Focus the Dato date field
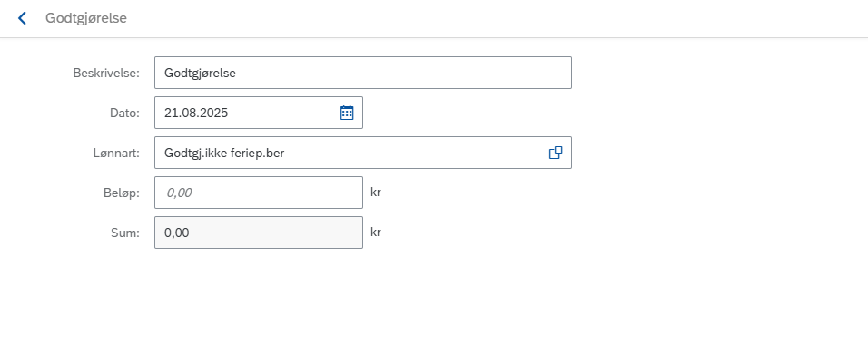 click(x=259, y=113)
